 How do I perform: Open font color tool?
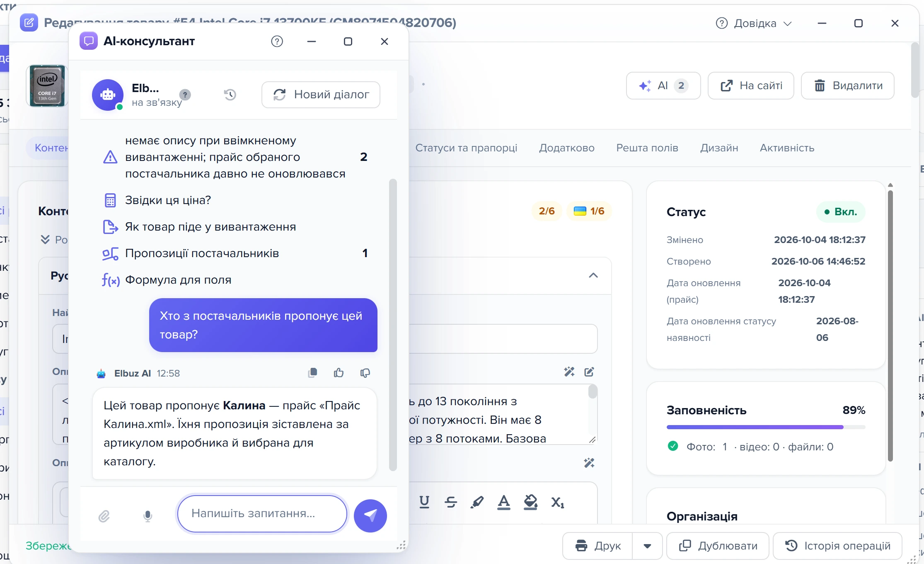[504, 502]
